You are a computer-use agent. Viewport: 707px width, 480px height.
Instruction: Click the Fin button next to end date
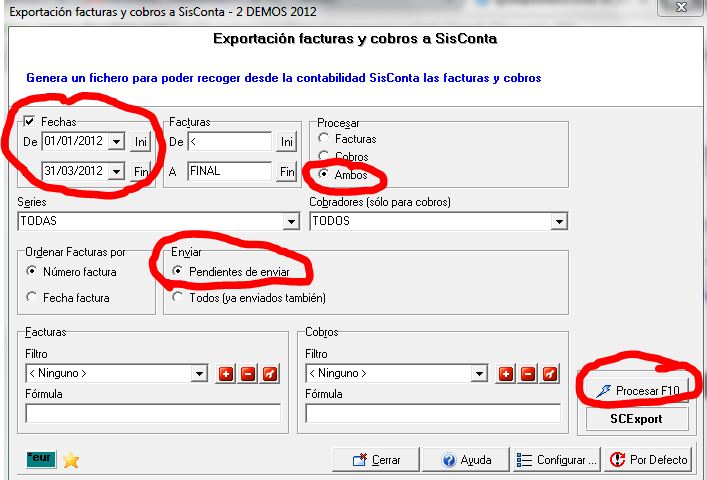140,171
